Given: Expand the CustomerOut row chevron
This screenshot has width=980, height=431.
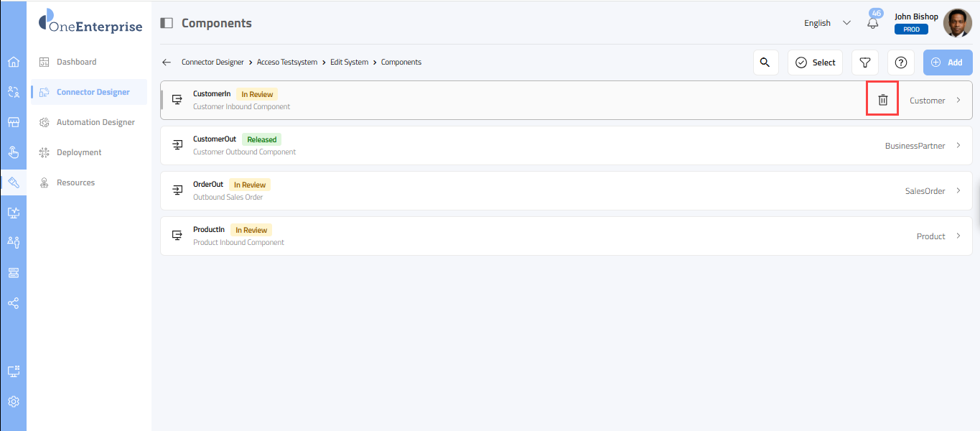Looking at the screenshot, I should (x=958, y=146).
